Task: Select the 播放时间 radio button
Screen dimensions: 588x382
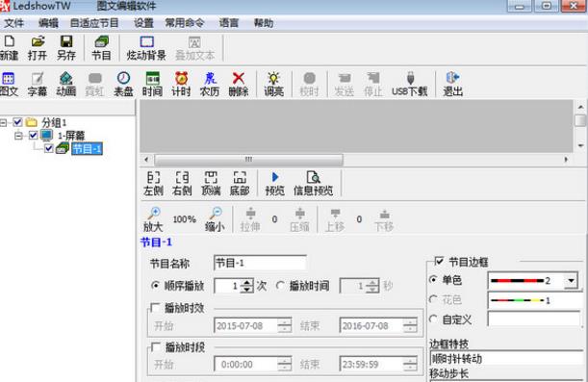Action: [280, 286]
